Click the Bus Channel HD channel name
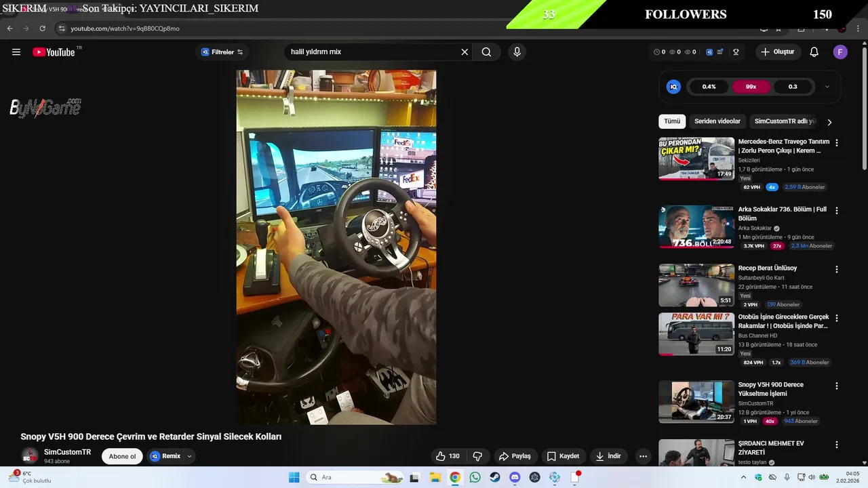868x488 pixels. point(757,335)
